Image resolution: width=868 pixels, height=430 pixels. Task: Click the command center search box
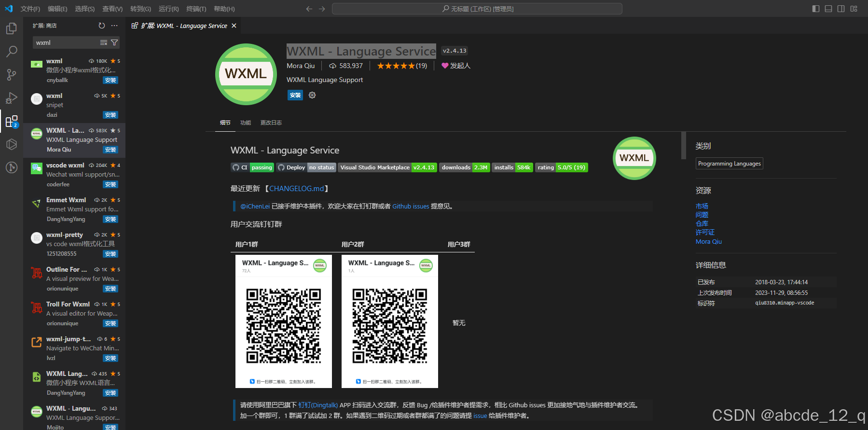coord(477,9)
